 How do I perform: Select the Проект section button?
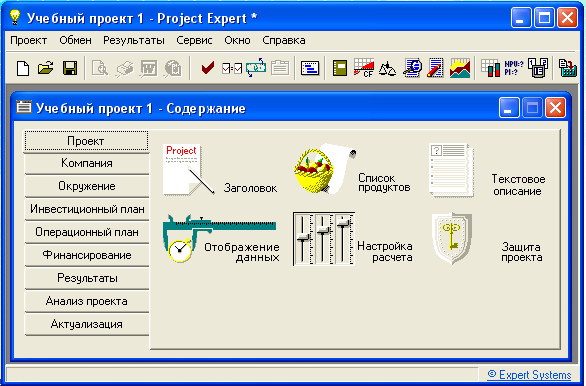coord(86,141)
